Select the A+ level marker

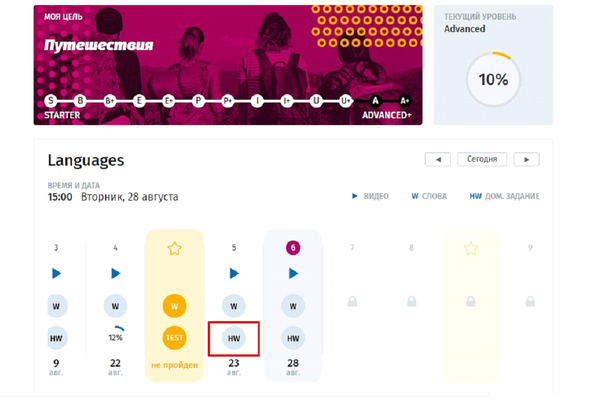pos(404,101)
